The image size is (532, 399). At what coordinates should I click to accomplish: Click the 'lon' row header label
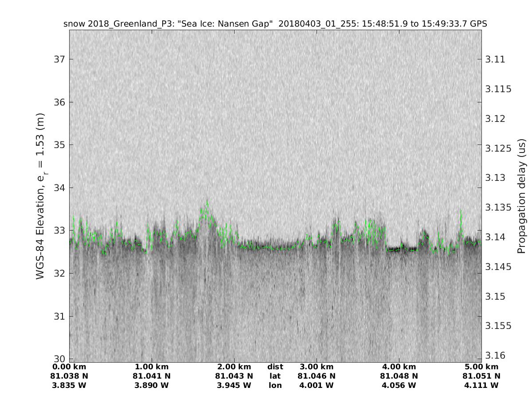(x=275, y=385)
